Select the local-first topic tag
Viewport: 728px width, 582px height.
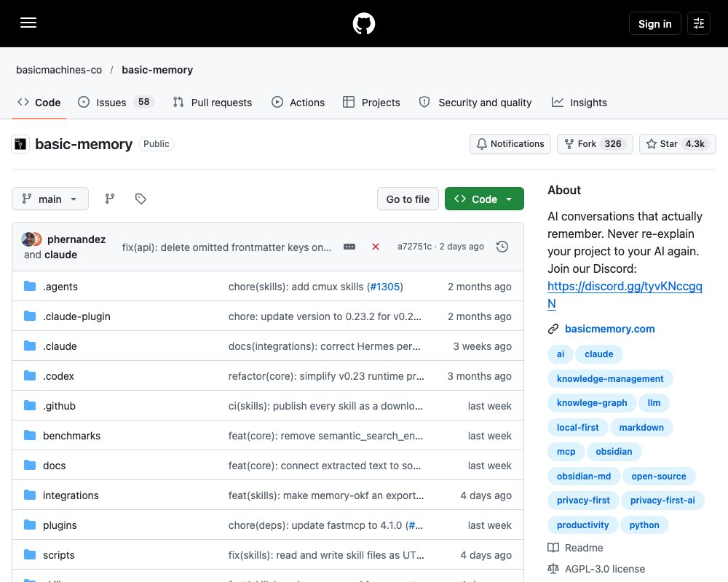coord(577,427)
